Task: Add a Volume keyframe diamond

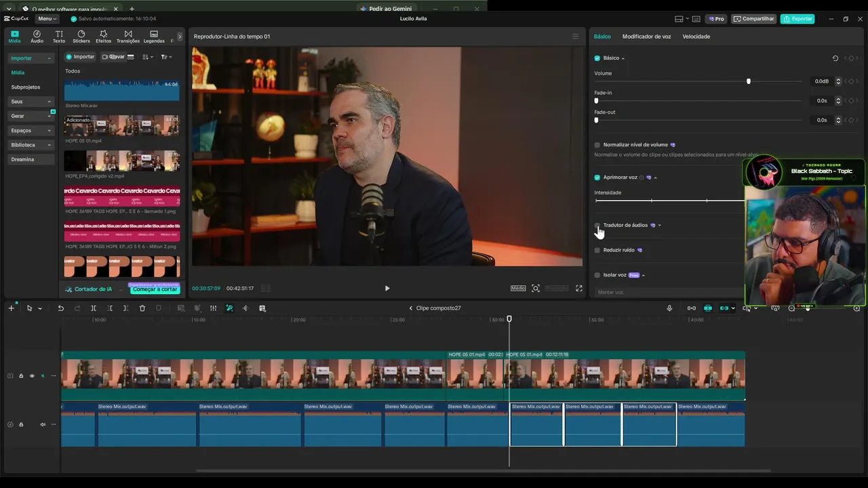Action: click(x=851, y=81)
